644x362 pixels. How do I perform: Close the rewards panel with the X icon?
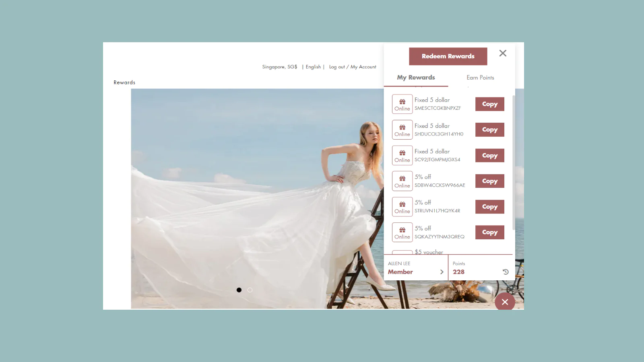[503, 53]
